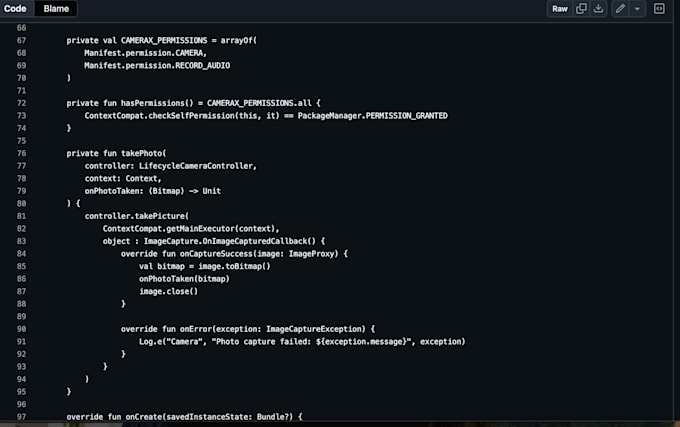Viewport: 680px width, 427px height.
Task: Select line number 72
Action: (21, 103)
